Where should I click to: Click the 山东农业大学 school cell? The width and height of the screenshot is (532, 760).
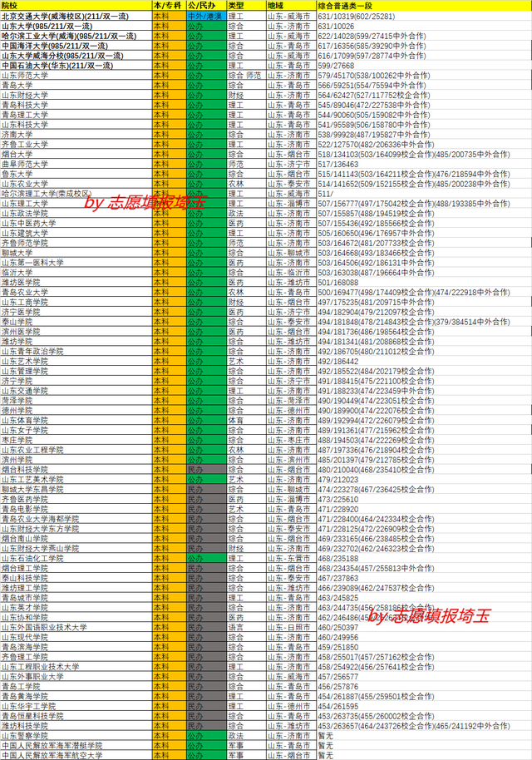[76, 184]
